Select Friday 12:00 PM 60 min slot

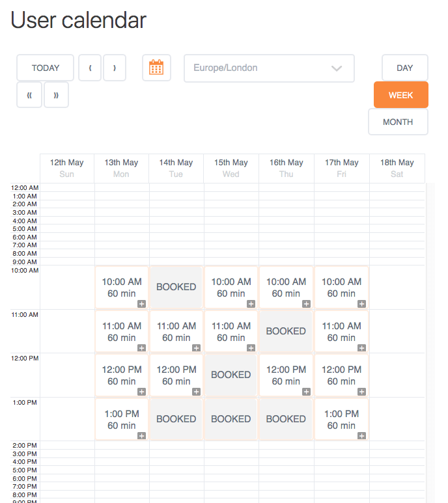341,375
